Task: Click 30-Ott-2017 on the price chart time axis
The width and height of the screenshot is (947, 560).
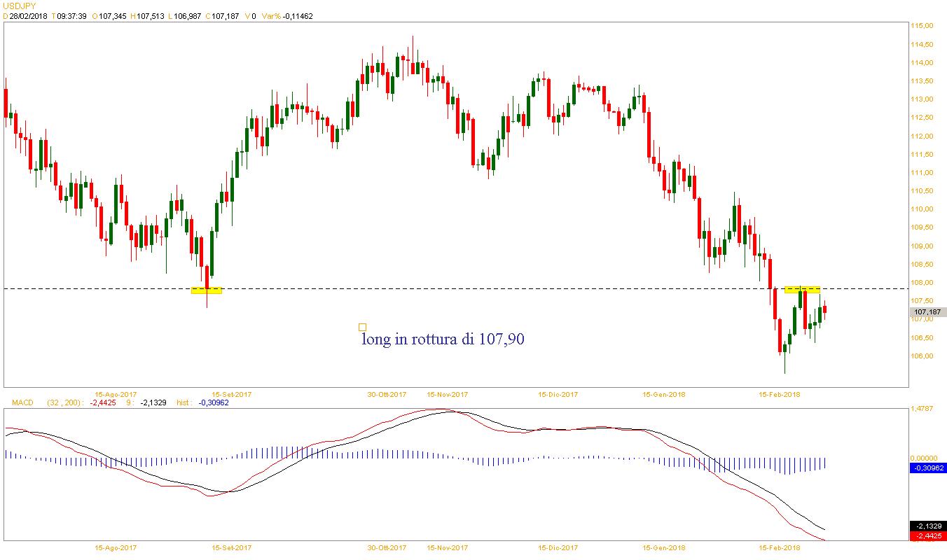Action: 387,394
